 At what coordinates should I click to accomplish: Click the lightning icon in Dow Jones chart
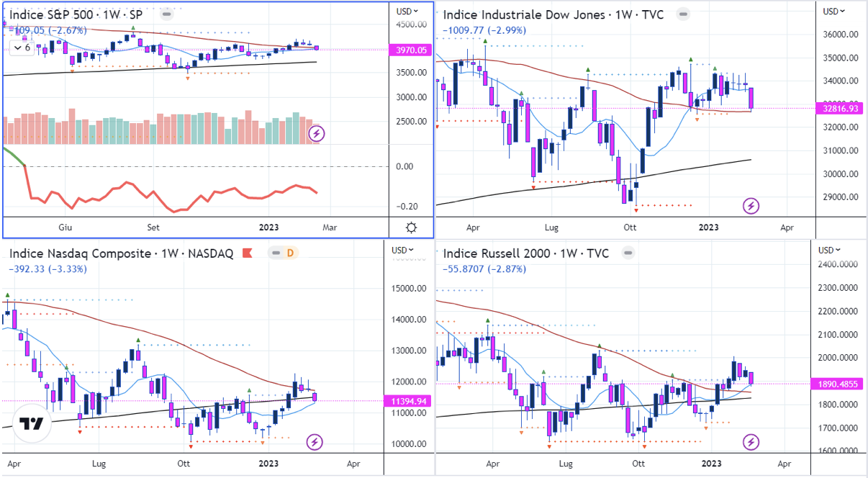751,206
